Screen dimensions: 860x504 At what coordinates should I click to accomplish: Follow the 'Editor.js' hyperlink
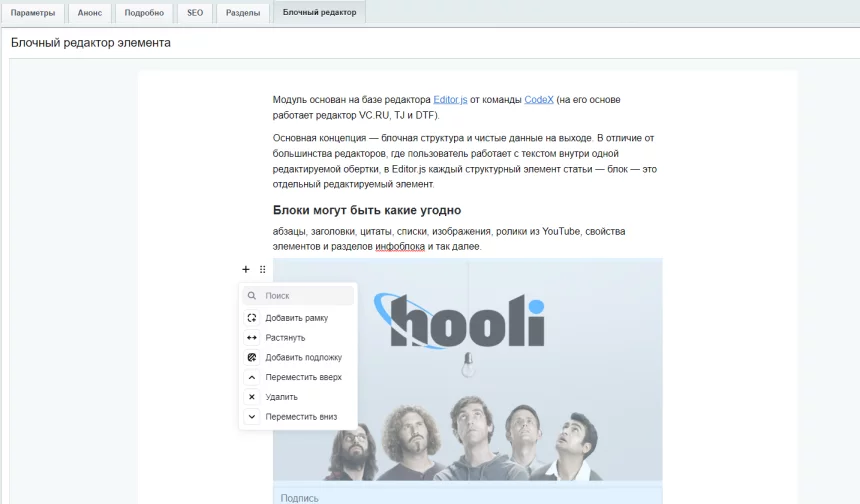tap(450, 100)
